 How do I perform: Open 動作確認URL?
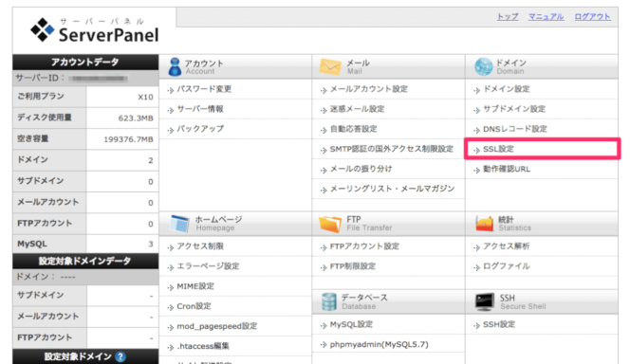(x=507, y=169)
